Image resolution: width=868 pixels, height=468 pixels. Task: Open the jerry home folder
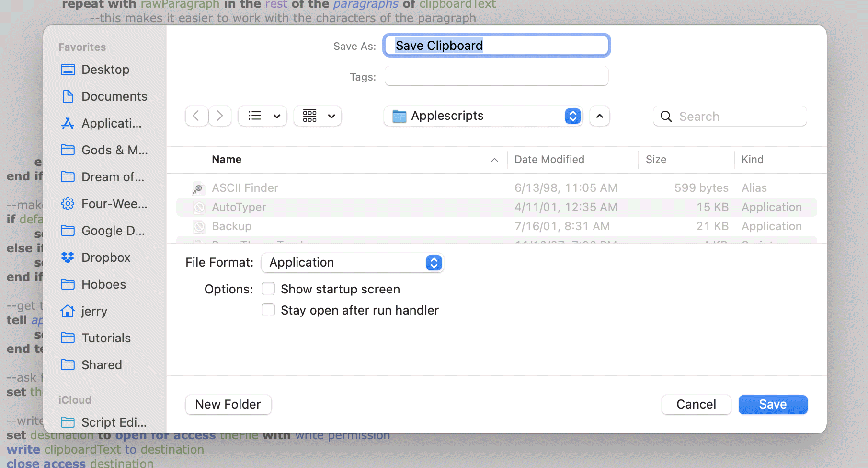tap(94, 311)
